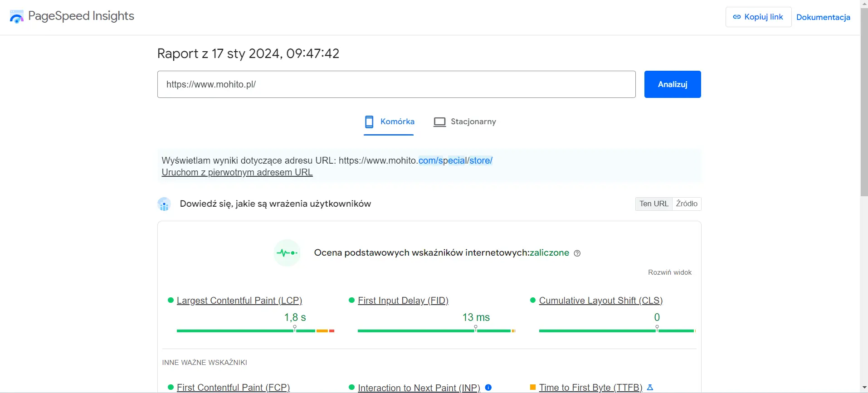
Task: Click the zaliczone assessment text
Action: click(549, 252)
